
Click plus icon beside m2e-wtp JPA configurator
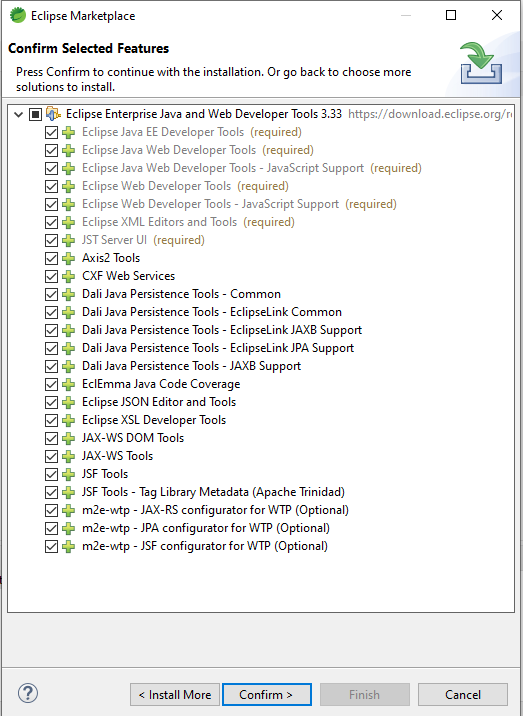pos(69,528)
